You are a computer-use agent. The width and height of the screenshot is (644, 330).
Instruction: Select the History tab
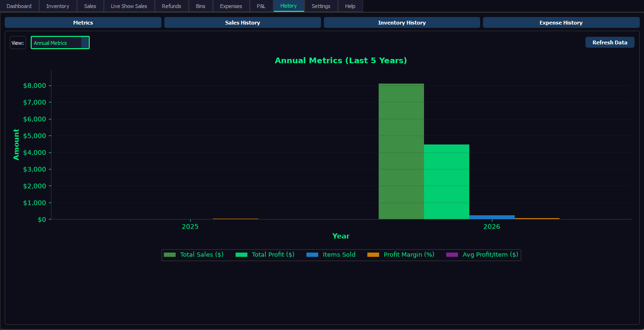[x=288, y=6]
